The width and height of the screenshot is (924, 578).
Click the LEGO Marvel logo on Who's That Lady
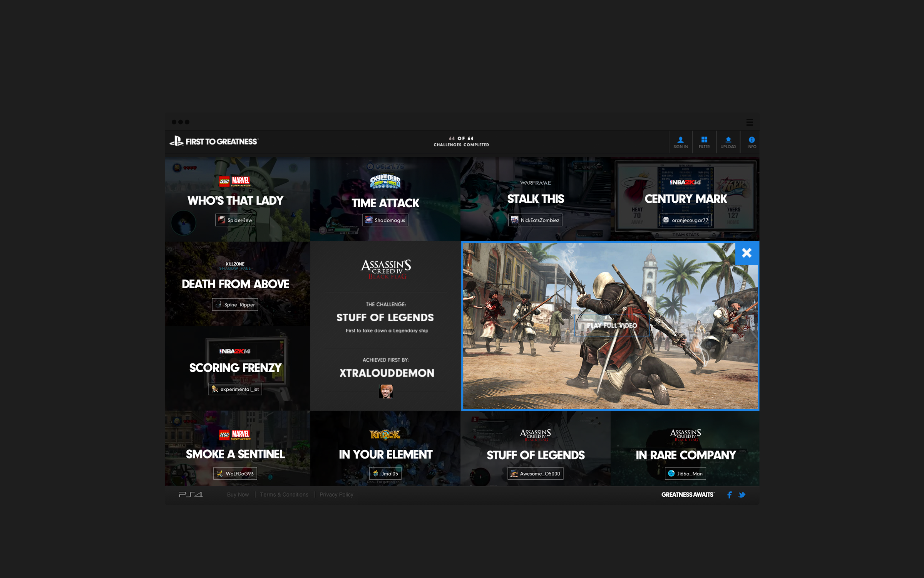coord(235,181)
